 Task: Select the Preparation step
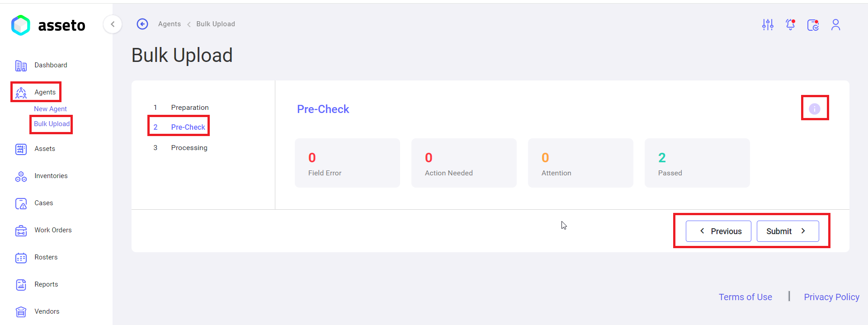pyautogui.click(x=189, y=108)
